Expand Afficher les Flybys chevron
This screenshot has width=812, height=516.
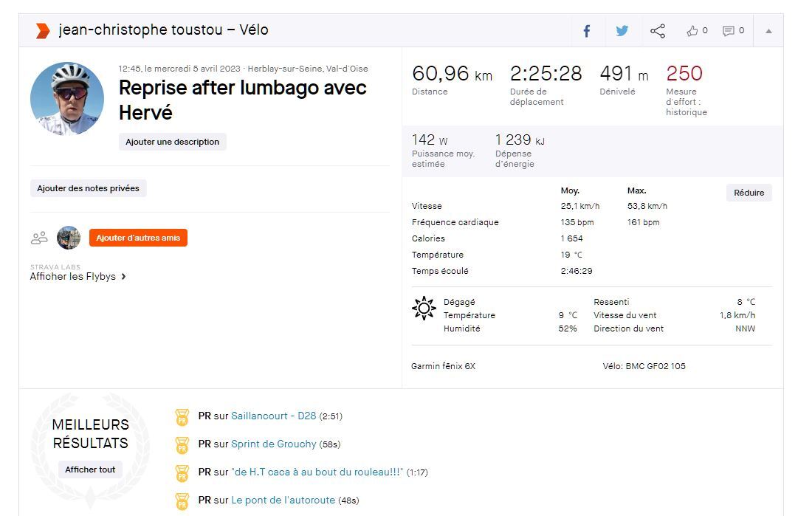pyautogui.click(x=123, y=277)
